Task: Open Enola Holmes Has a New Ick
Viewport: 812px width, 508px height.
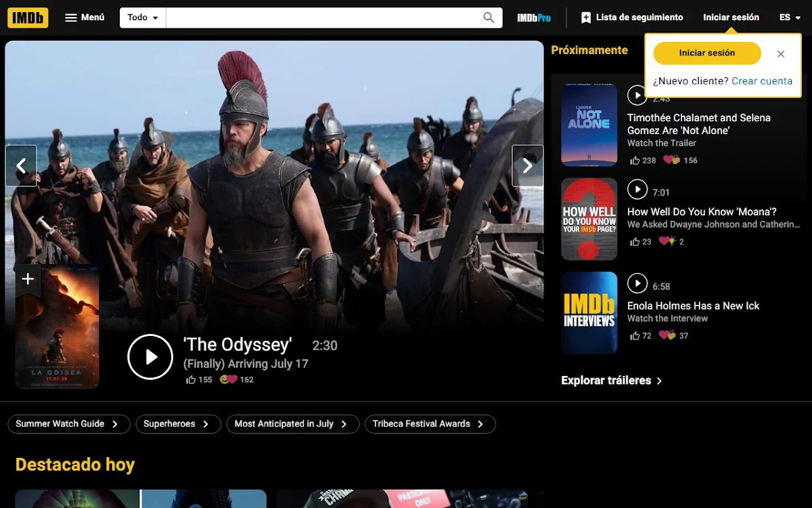Action: pos(694,306)
